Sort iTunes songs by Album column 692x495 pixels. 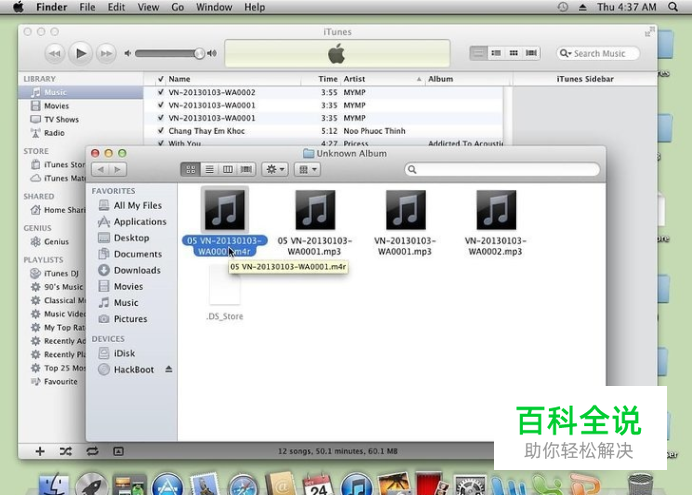click(440, 79)
